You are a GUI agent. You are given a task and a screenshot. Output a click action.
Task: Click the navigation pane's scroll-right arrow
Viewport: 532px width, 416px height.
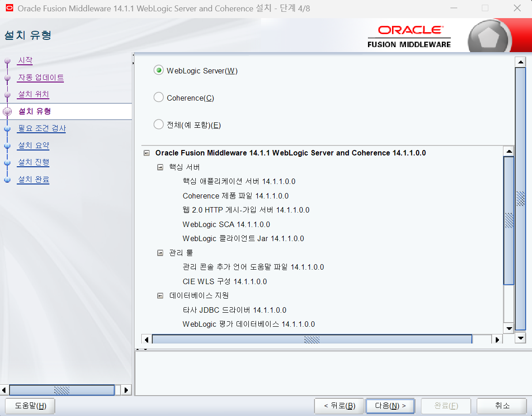point(126,390)
